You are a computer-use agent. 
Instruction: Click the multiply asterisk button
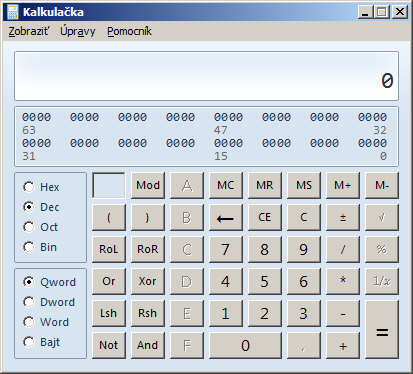coord(343,281)
